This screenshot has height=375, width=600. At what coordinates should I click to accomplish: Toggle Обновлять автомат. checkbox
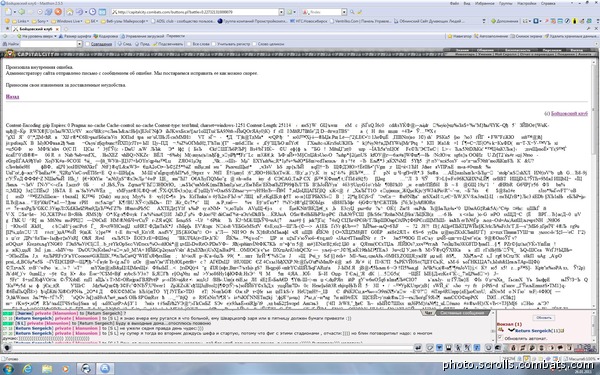[x=500, y=338]
